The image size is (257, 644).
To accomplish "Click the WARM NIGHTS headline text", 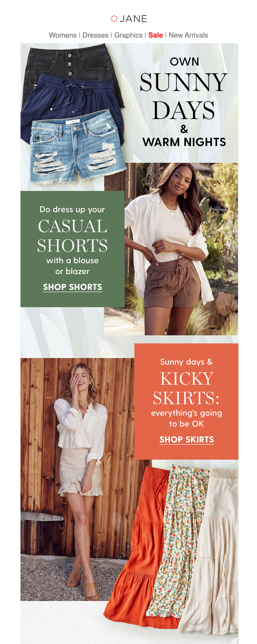I will [x=184, y=142].
